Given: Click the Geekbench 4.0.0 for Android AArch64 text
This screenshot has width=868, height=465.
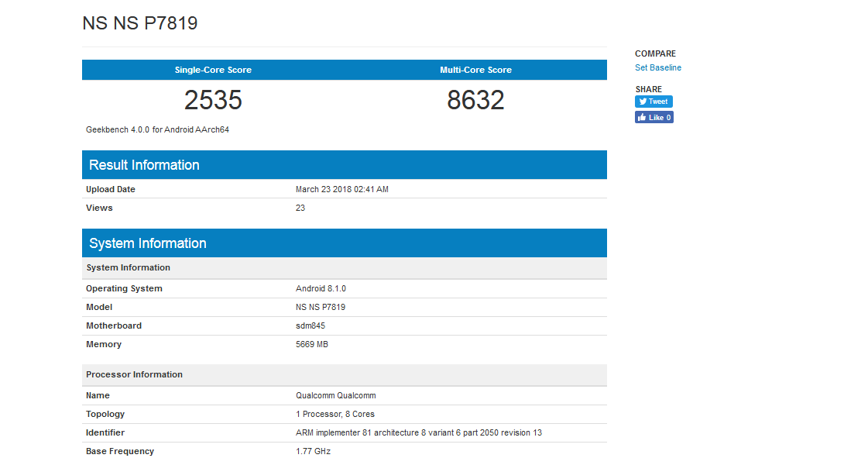Looking at the screenshot, I should [157, 130].
